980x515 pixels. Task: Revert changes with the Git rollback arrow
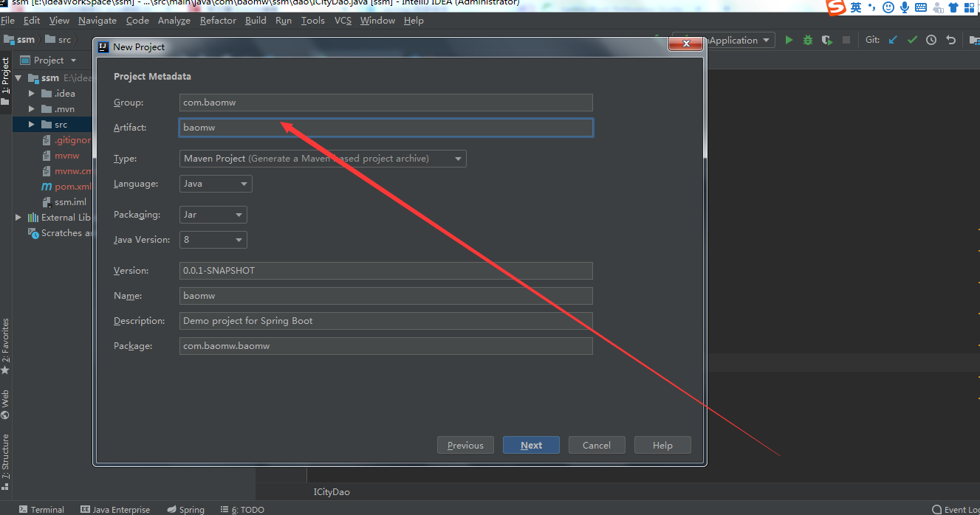click(950, 40)
